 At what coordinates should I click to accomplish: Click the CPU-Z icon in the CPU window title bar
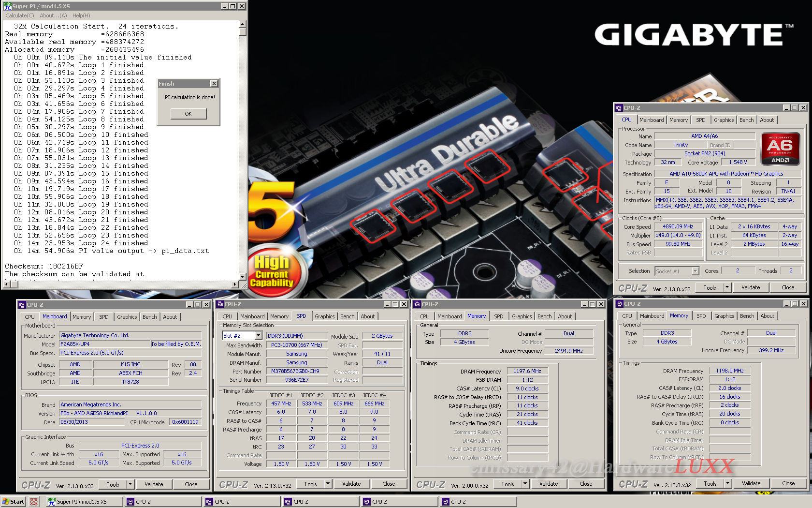(619, 108)
